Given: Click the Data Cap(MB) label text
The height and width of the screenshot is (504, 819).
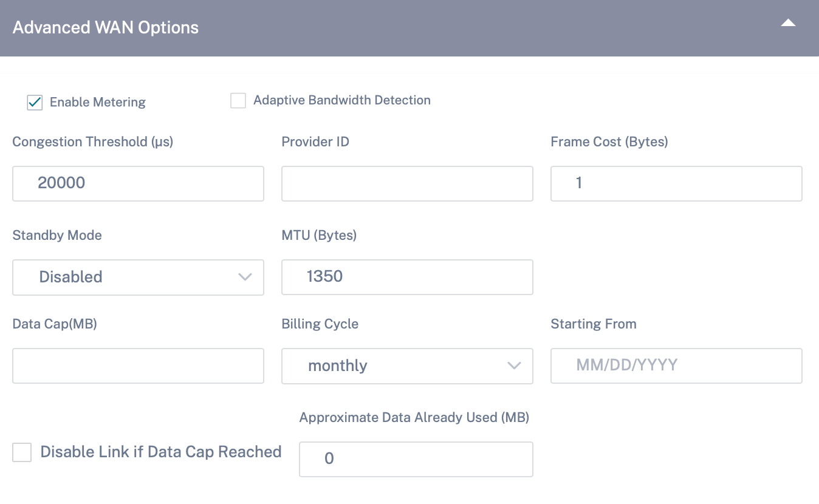Looking at the screenshot, I should [55, 324].
